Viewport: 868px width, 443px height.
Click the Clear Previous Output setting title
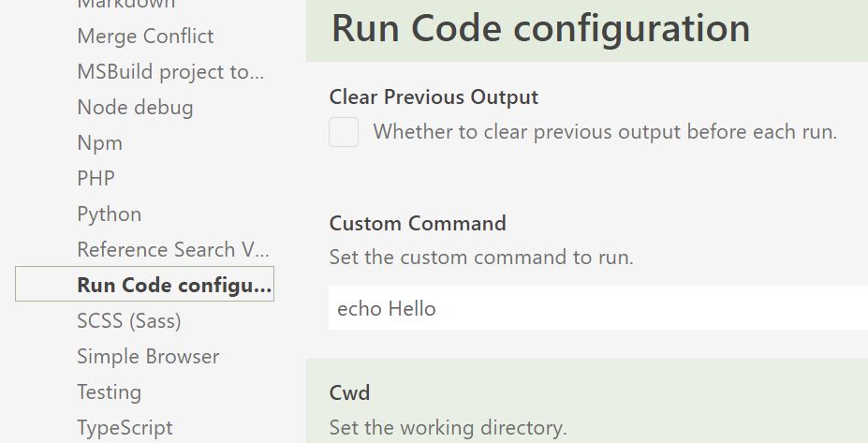tap(434, 97)
